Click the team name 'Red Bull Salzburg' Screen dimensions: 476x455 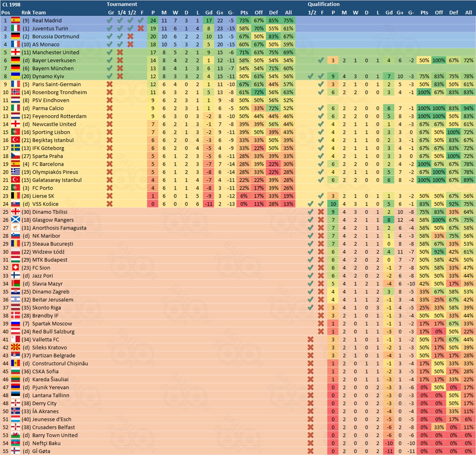[x=53, y=331]
